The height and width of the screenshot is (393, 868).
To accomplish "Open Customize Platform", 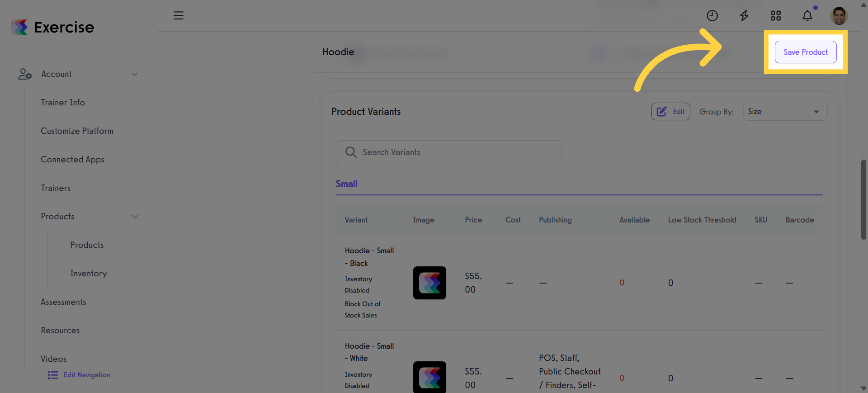I will tap(77, 131).
